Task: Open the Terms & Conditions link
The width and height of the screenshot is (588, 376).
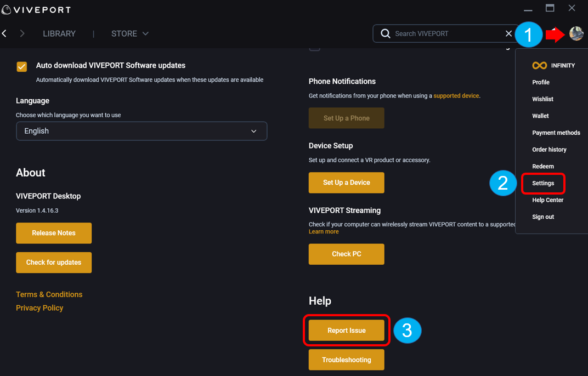Action: click(49, 294)
